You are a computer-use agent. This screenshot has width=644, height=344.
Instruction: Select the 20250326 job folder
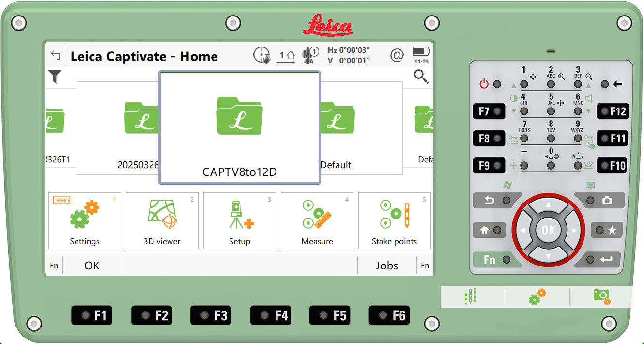tap(118, 128)
